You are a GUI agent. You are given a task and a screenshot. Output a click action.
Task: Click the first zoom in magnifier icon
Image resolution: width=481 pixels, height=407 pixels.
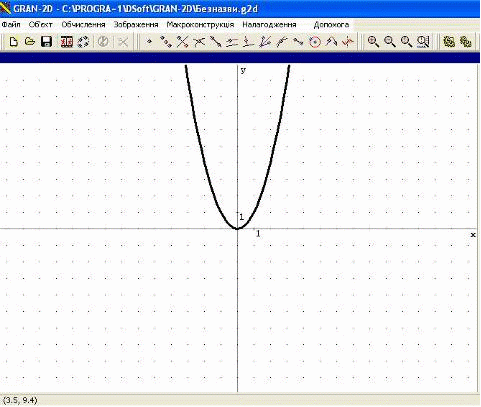click(373, 42)
